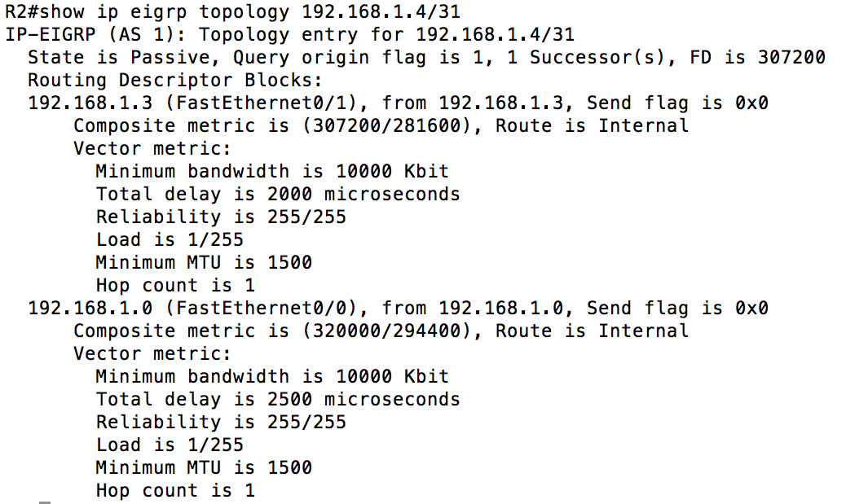
Task: Click the last 'Hop count is 1' line
Action: pos(175,491)
